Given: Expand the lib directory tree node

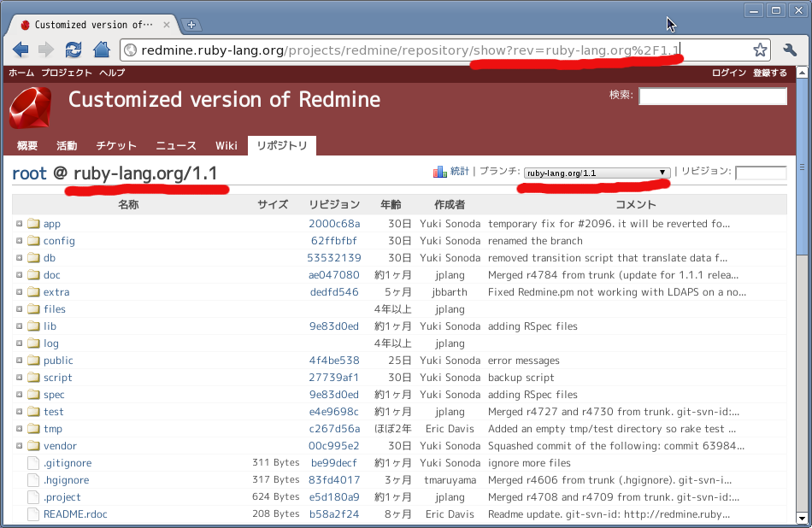Looking at the screenshot, I should coord(19,326).
